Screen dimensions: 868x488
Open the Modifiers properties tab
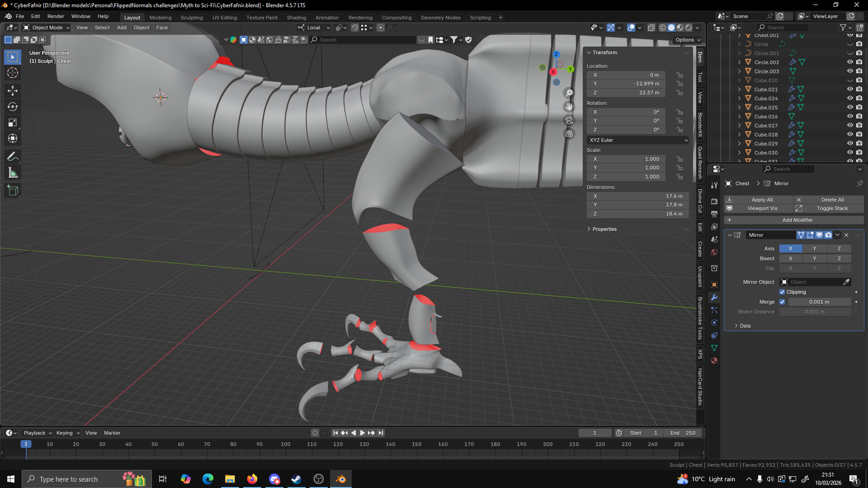pos(714,297)
